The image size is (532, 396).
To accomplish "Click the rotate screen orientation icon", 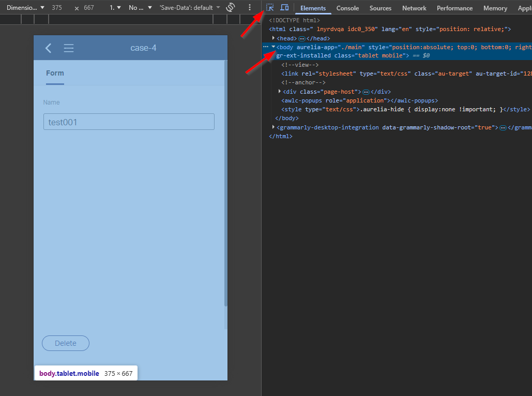I will pyautogui.click(x=231, y=8).
